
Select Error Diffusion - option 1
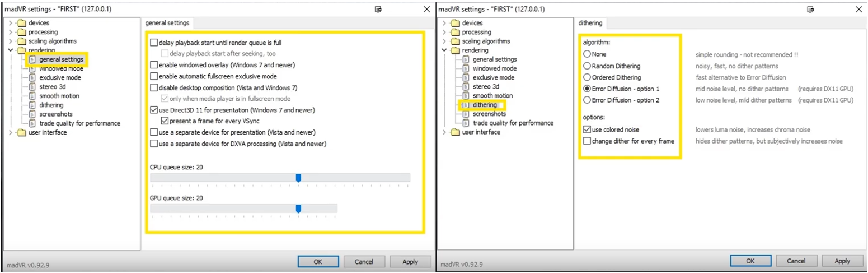(587, 89)
